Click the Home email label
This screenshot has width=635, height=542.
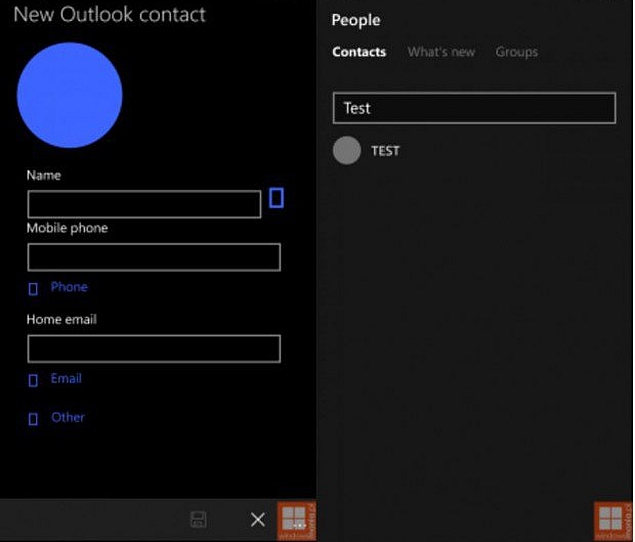pyautogui.click(x=62, y=320)
